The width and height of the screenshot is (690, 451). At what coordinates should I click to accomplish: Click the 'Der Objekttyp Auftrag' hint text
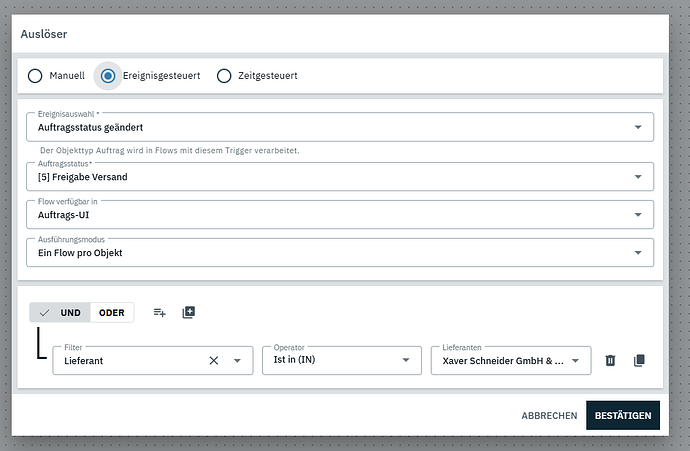(169, 150)
